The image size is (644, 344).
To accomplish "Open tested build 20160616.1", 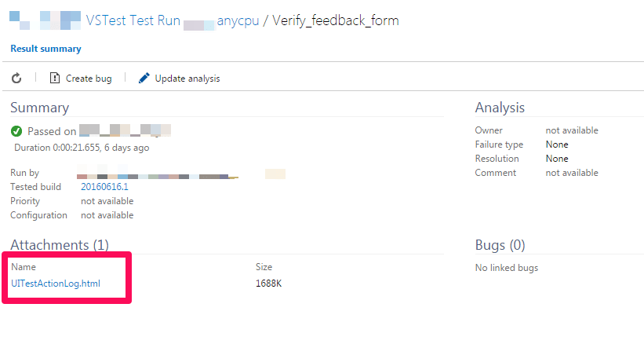I will pos(104,187).
